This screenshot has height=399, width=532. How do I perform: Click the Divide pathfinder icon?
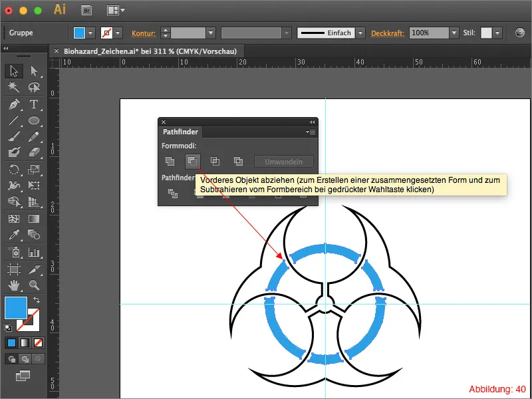173,194
